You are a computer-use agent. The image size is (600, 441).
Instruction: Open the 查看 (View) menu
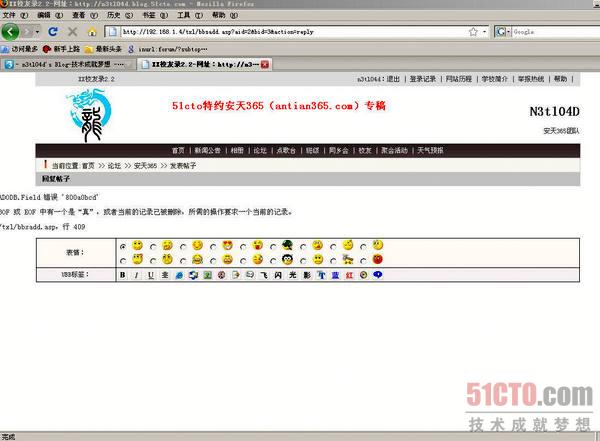85,15
